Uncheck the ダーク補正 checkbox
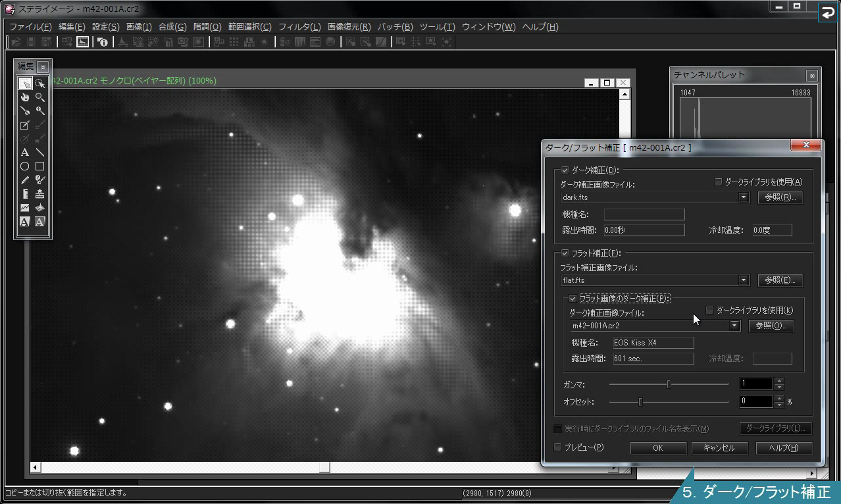This screenshot has height=504, width=841. coord(565,170)
